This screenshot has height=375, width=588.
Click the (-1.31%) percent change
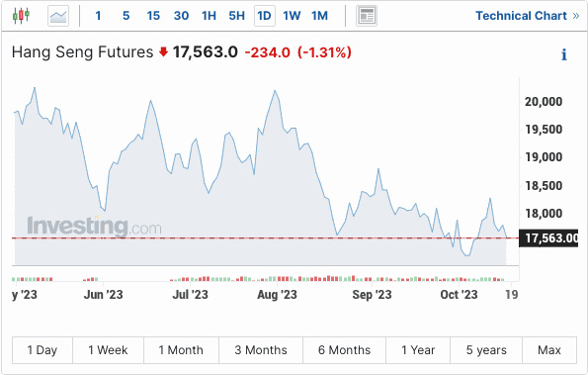pos(325,52)
